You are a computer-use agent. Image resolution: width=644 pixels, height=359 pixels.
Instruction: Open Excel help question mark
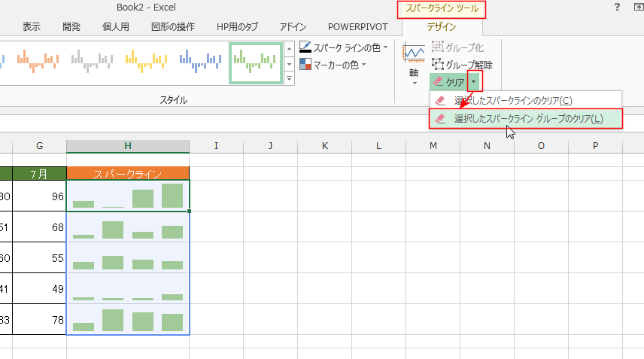tap(617, 7)
